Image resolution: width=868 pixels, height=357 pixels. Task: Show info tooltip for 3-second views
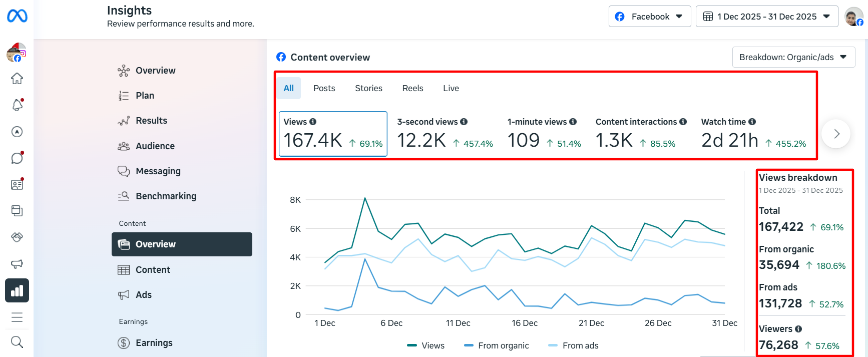(x=464, y=122)
